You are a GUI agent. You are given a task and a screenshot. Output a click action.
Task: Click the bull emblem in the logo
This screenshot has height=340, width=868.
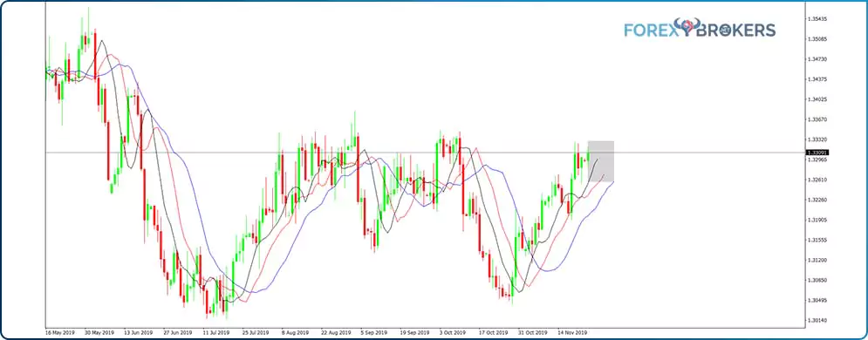[x=687, y=26]
